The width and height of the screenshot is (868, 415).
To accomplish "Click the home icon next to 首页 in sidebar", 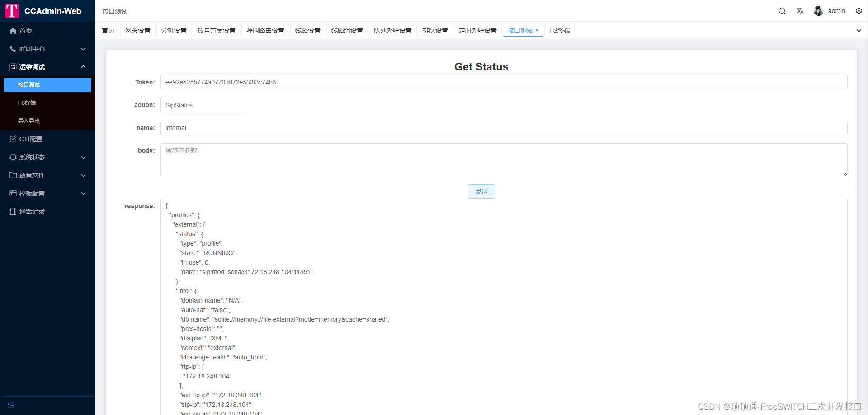I will coord(13,31).
